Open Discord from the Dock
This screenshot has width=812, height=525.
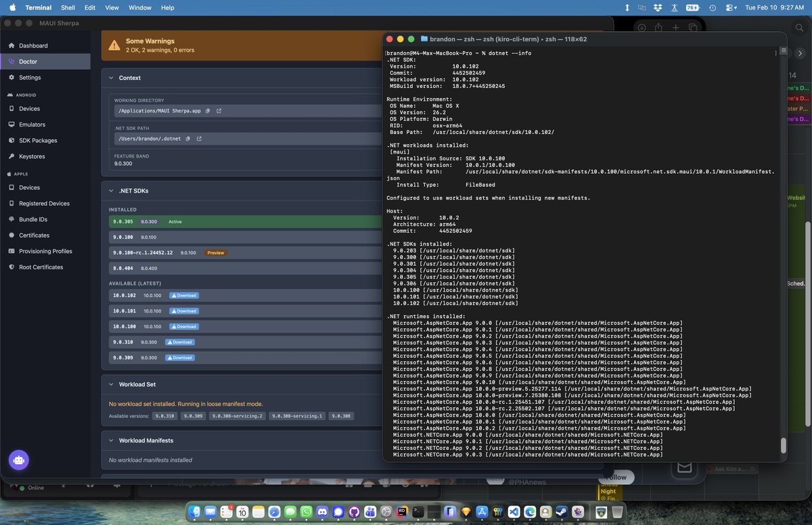[x=322, y=511]
